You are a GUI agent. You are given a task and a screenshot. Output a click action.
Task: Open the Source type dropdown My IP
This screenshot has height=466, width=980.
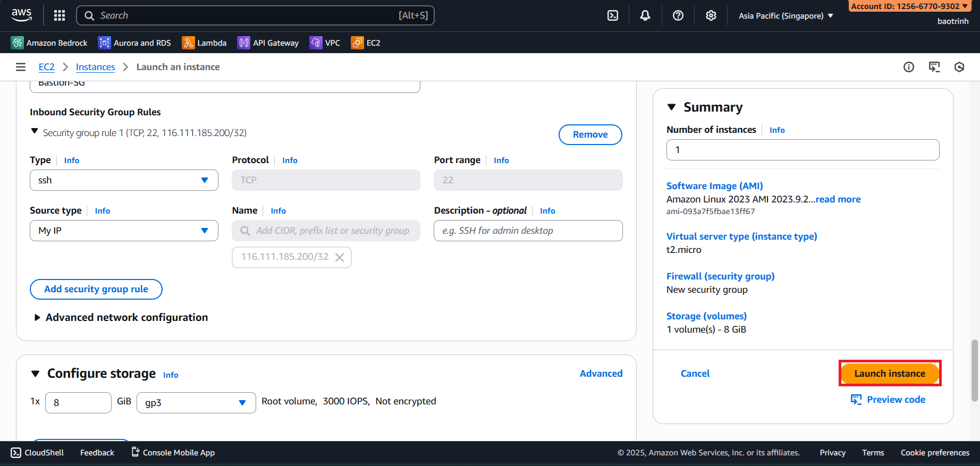(x=124, y=231)
